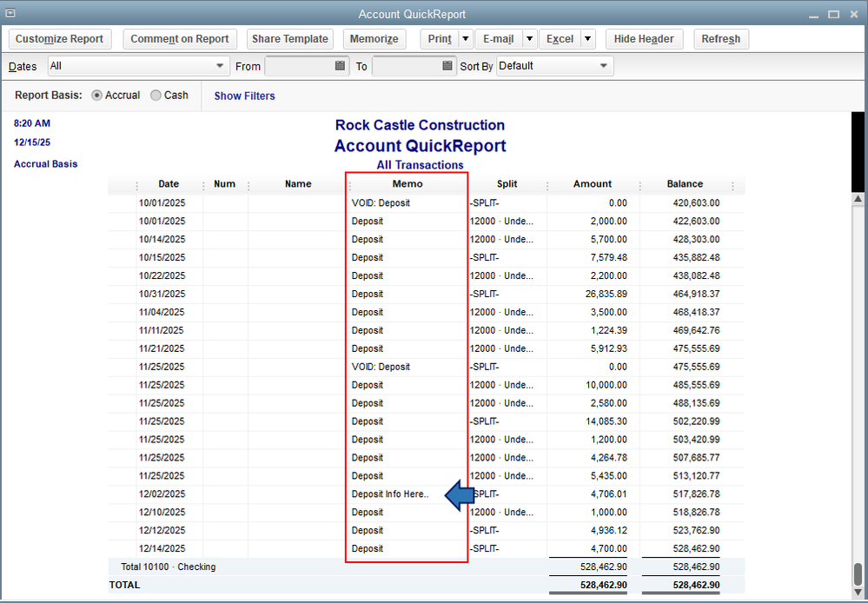This screenshot has width=868, height=603.
Task: Maximize the Account QuickReport window
Action: 833,15
